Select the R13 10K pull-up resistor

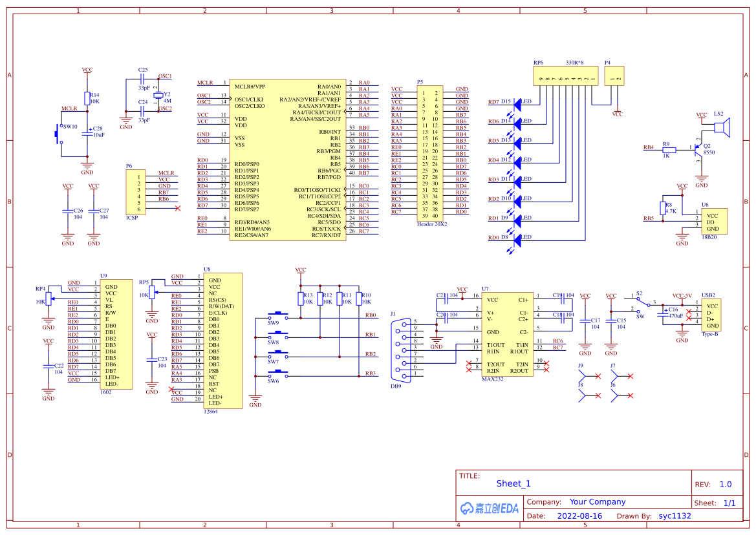coord(300,299)
